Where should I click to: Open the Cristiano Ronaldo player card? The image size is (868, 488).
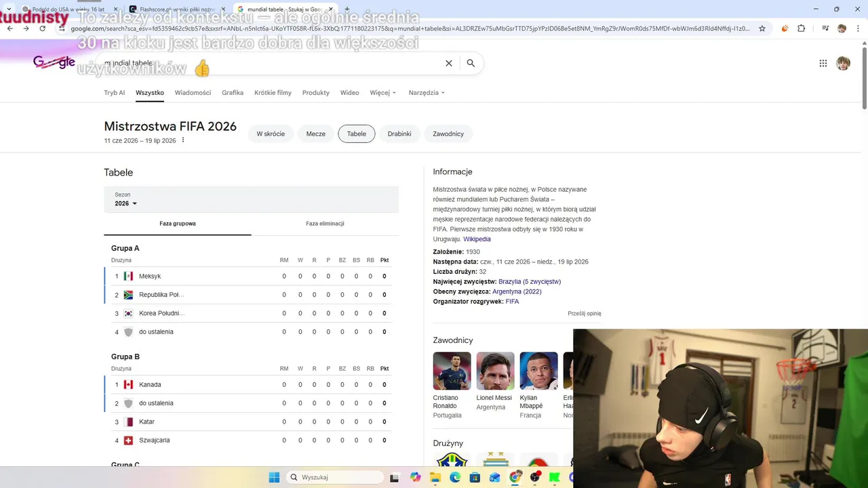coord(452,385)
